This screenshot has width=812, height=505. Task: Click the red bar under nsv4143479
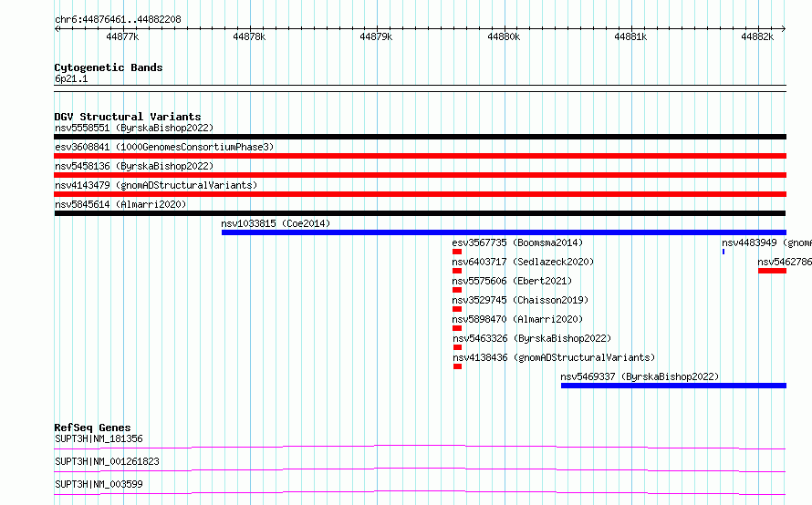click(x=420, y=194)
